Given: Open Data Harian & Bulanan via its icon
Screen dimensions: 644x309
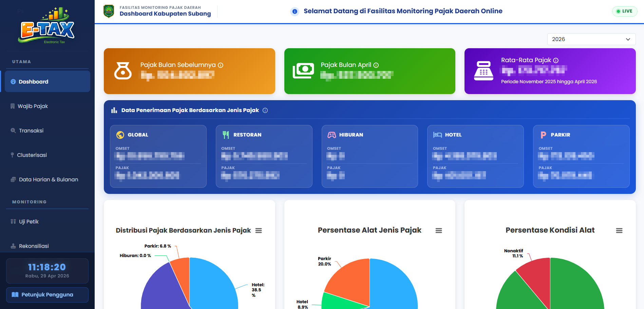Looking at the screenshot, I should click(13, 179).
